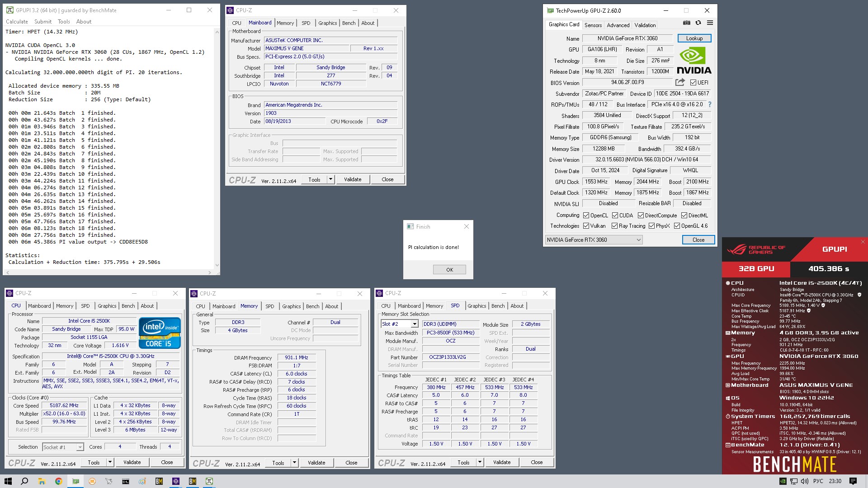Click the Close button in GPU-Z
Image resolution: width=868 pixels, height=488 pixels.
coord(698,240)
